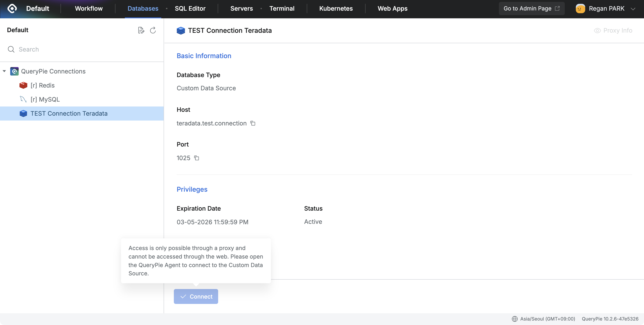Click the edit document icon beside refresh
This screenshot has height=325, width=644.
pyautogui.click(x=141, y=30)
